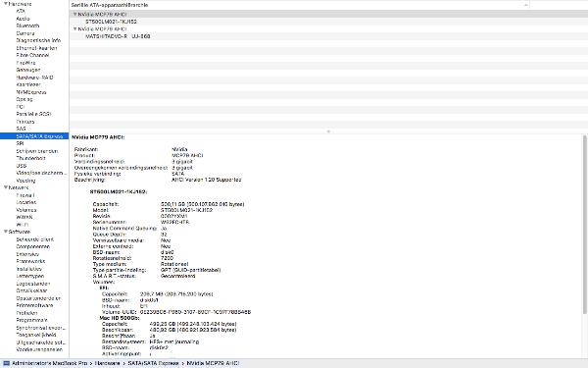Click the details pane vertical scrollbar
The width and height of the screenshot is (588, 368).
coord(585,225)
